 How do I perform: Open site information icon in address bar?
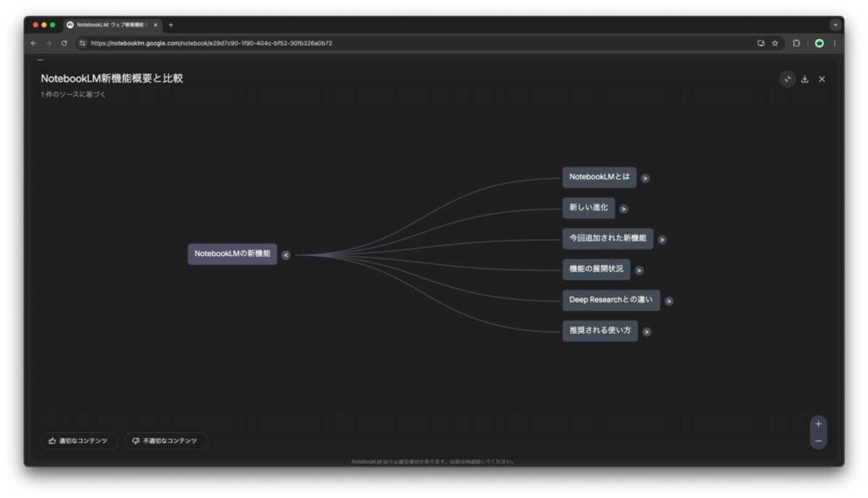point(82,43)
